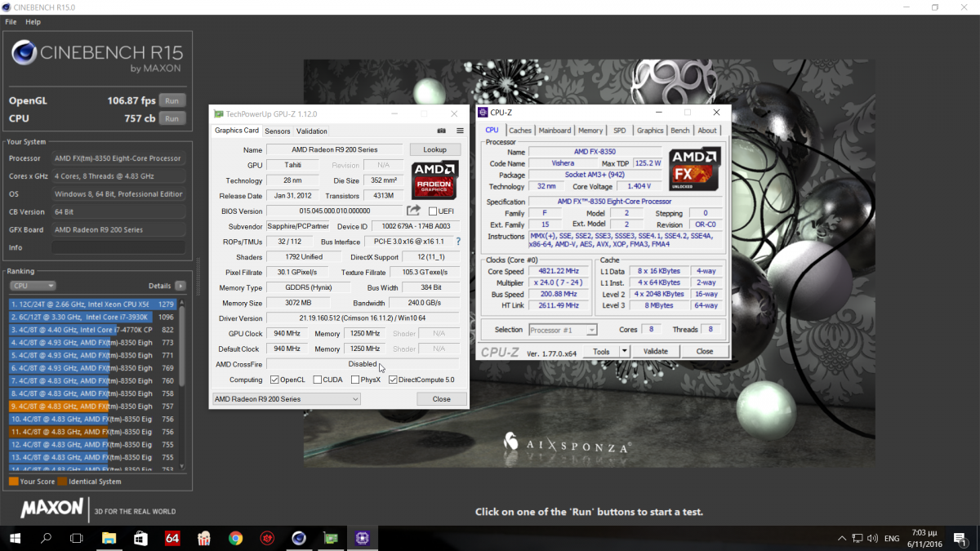Image resolution: width=980 pixels, height=551 pixels.
Task: Run the OpenGL test in Cinebench
Action: (x=171, y=101)
